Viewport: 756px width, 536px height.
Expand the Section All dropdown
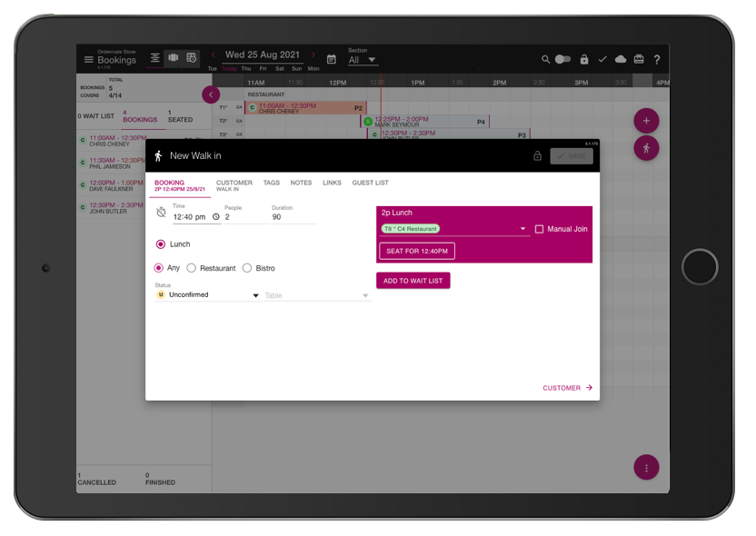[x=363, y=60]
